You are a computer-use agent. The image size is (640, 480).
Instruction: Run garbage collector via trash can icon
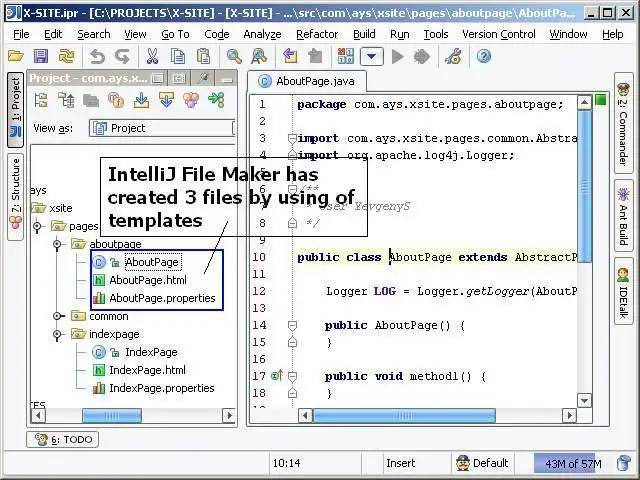click(623, 463)
